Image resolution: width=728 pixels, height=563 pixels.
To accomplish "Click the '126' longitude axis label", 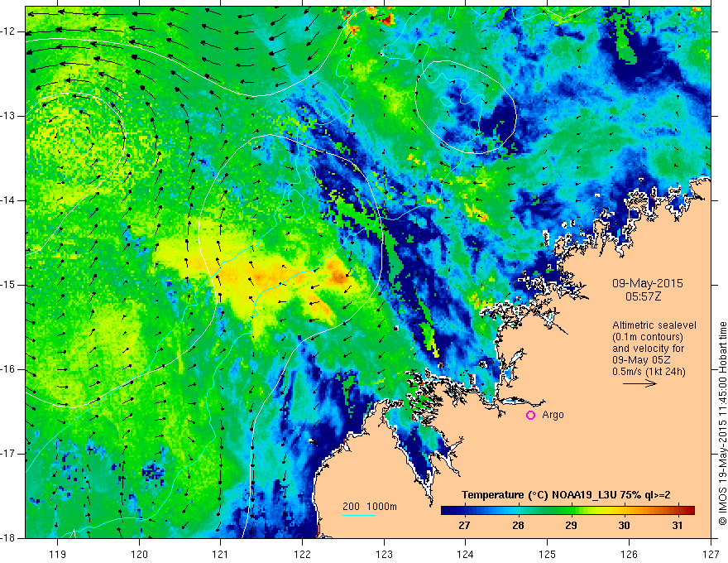I will click(x=629, y=554).
